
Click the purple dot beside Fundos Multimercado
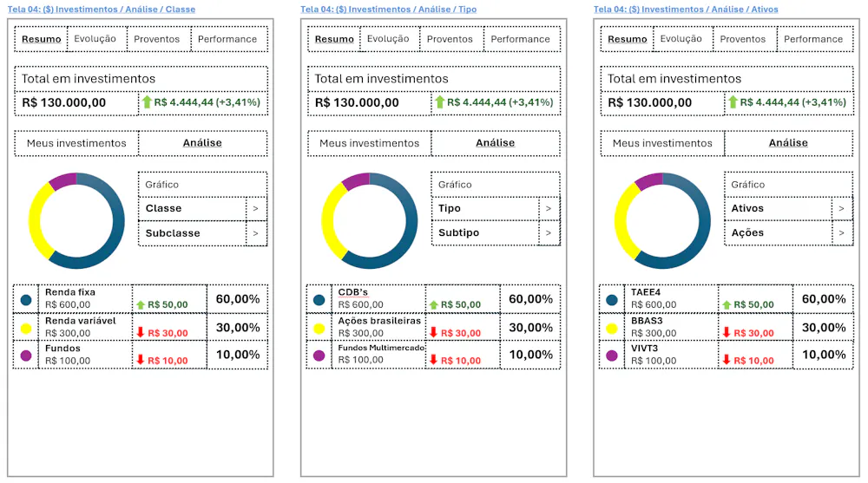tap(319, 356)
